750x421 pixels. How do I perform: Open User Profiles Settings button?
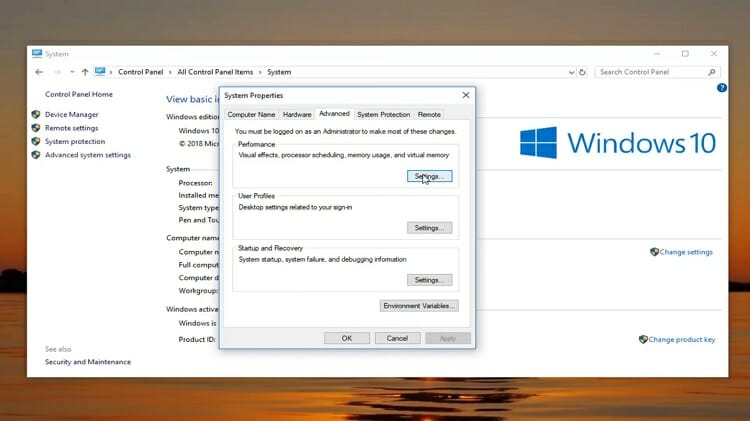pos(430,228)
